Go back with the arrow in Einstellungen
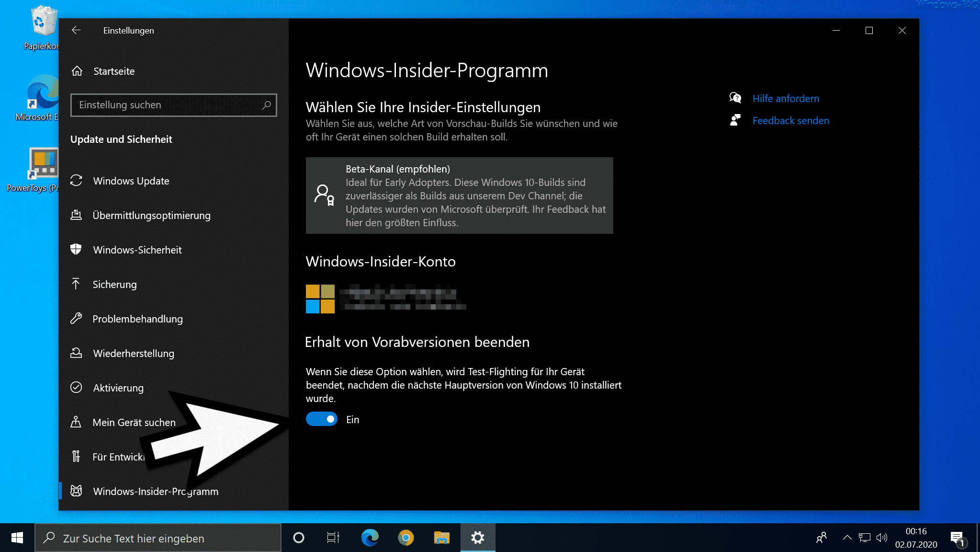Viewport: 980px width, 552px height. 76,30
